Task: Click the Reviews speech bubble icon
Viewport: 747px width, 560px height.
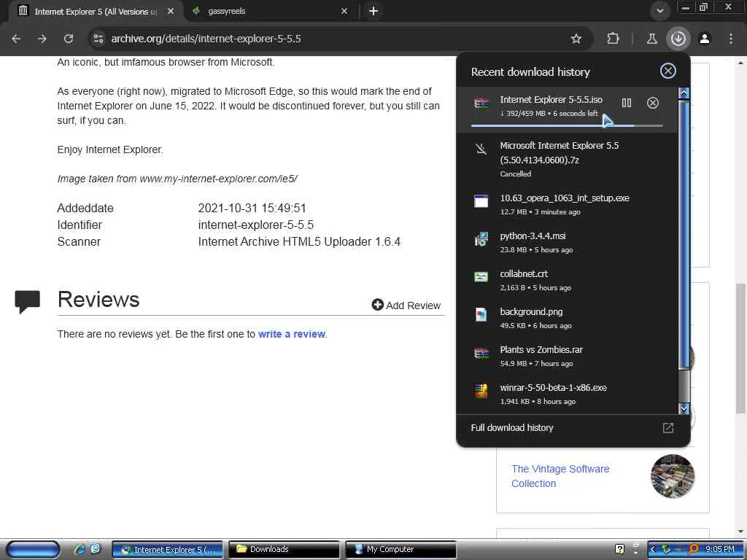Action: 27,301
